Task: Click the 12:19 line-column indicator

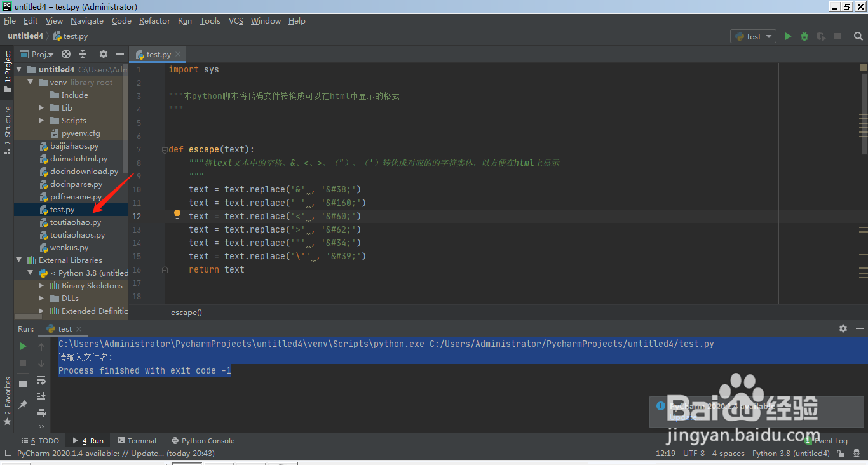Action: [x=665, y=454]
